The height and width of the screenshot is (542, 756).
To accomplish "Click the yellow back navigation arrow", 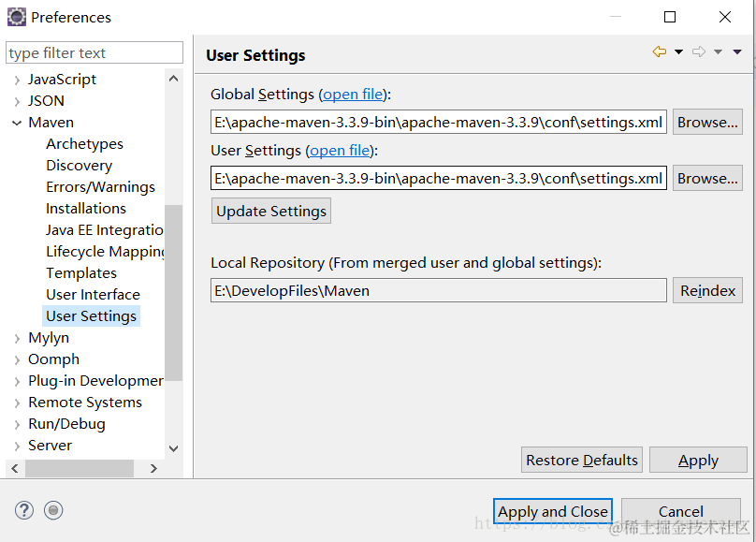I will [x=660, y=52].
